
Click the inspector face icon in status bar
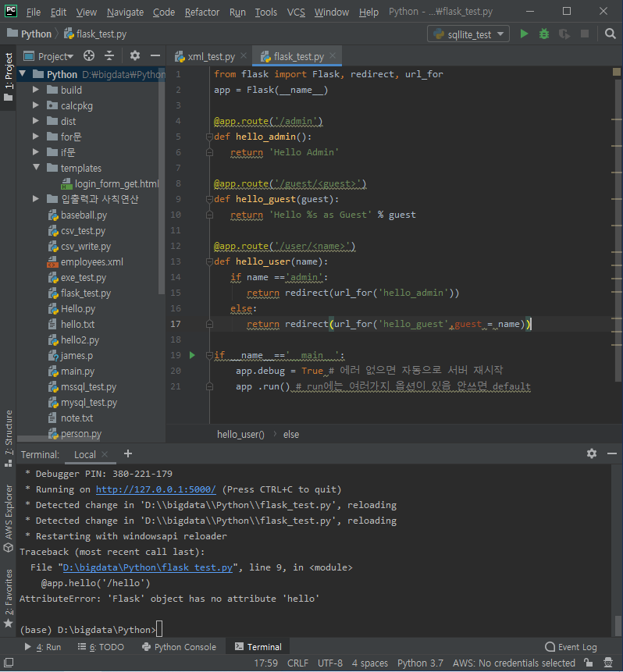point(608,663)
